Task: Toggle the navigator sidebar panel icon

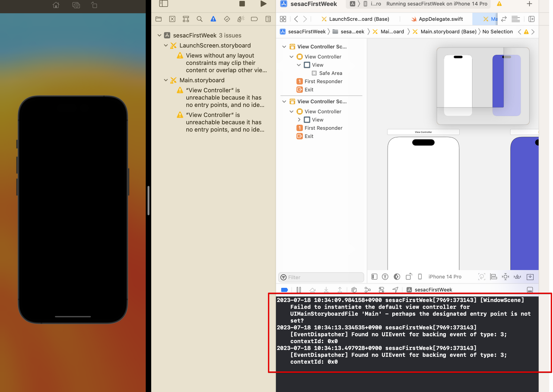Action: pyautogui.click(x=163, y=3)
